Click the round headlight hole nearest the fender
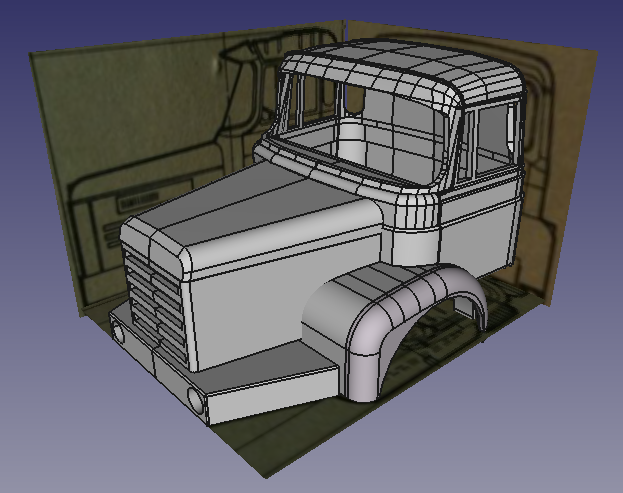Viewport: 623px width, 493px height. [x=196, y=400]
